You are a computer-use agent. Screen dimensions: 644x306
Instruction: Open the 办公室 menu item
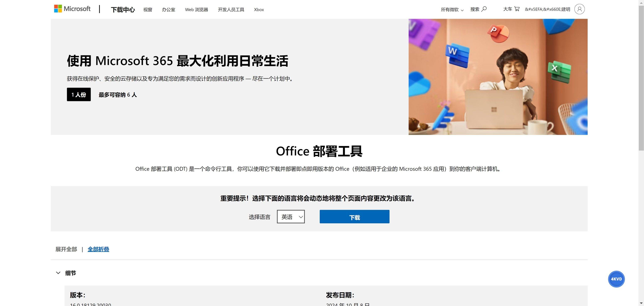(x=168, y=10)
